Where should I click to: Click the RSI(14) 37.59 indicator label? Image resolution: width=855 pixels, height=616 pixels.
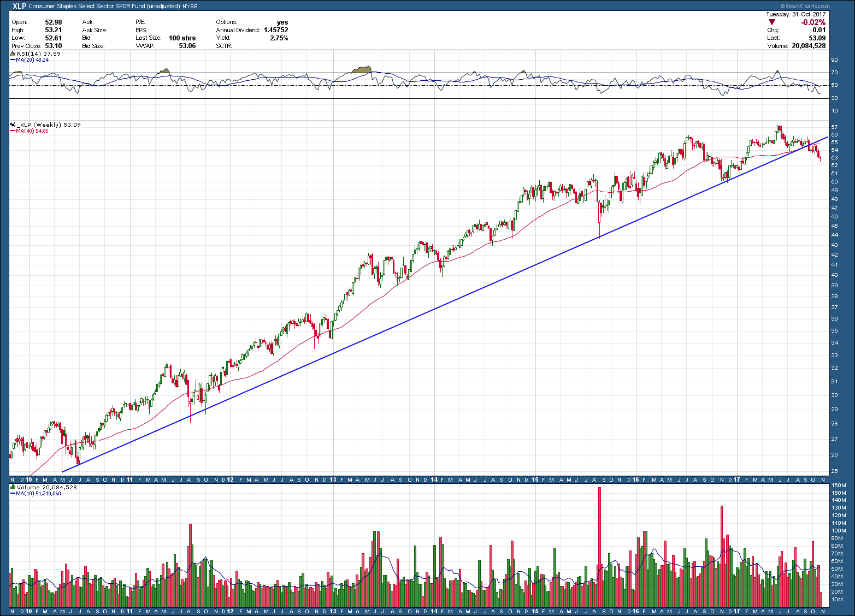[39, 54]
